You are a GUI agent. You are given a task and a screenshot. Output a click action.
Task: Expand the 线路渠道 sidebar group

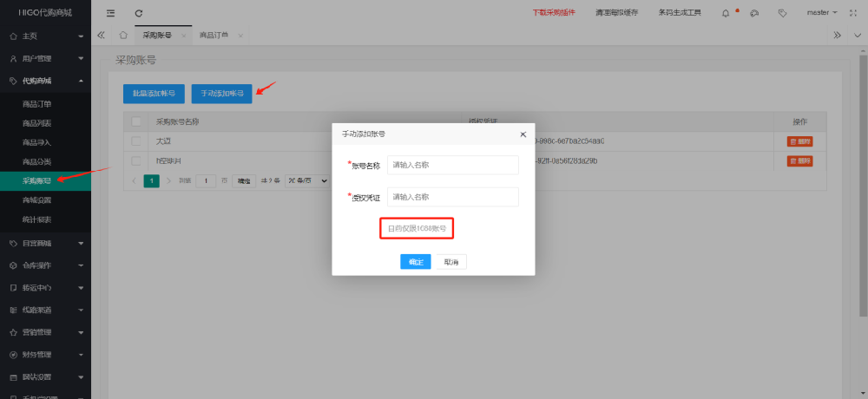pos(45,311)
